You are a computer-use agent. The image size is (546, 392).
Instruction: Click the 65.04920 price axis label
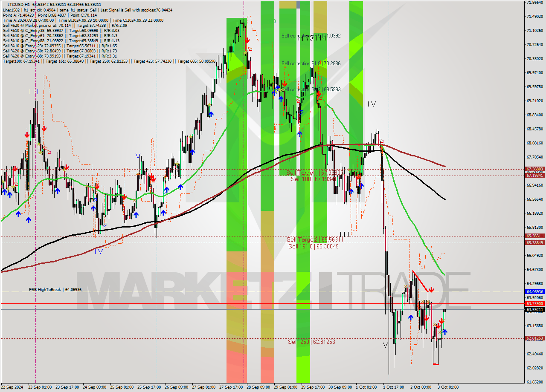point(534,255)
